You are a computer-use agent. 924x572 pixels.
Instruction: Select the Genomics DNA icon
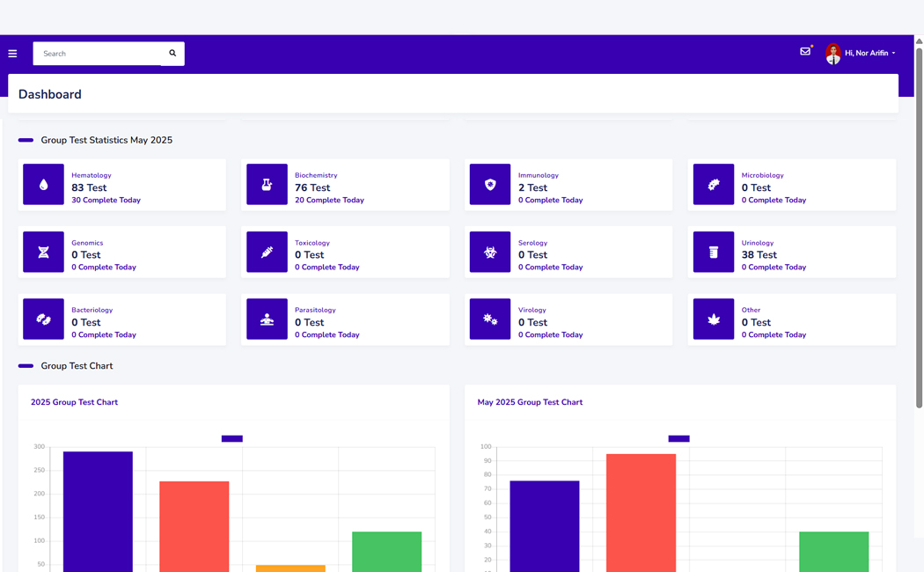[43, 252]
